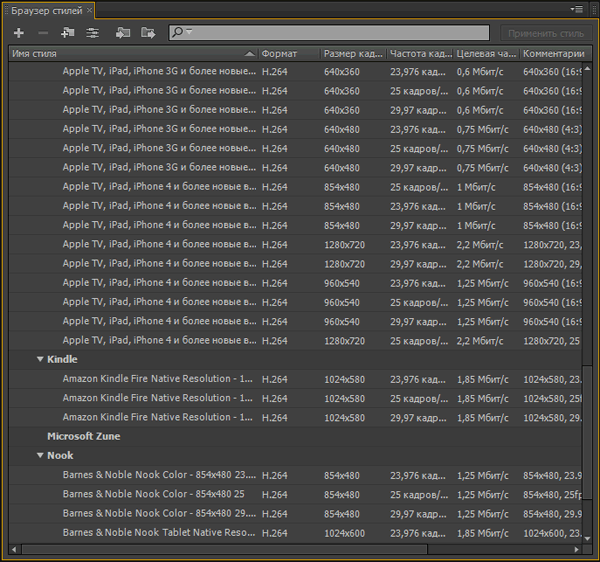
Task: Click inside the preset search field
Action: [329, 33]
